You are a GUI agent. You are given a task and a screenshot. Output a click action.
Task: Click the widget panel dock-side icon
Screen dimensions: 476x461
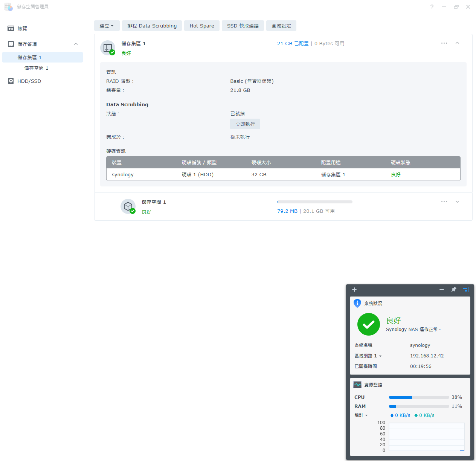466,290
